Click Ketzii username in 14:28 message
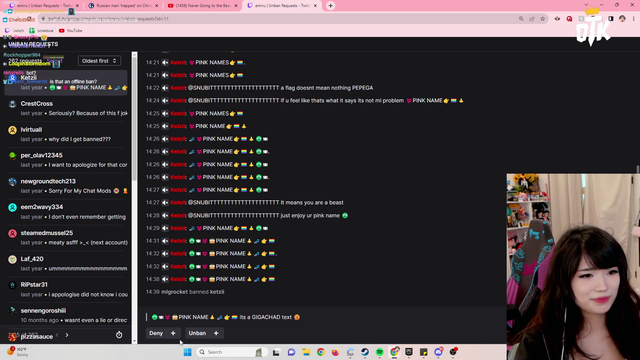This screenshot has height=360, width=640. point(178,216)
